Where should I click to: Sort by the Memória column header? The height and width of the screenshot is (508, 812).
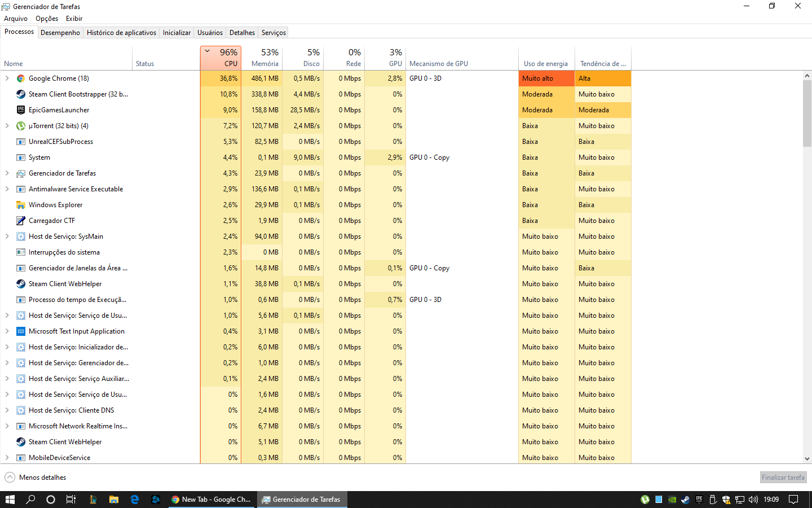click(262, 58)
